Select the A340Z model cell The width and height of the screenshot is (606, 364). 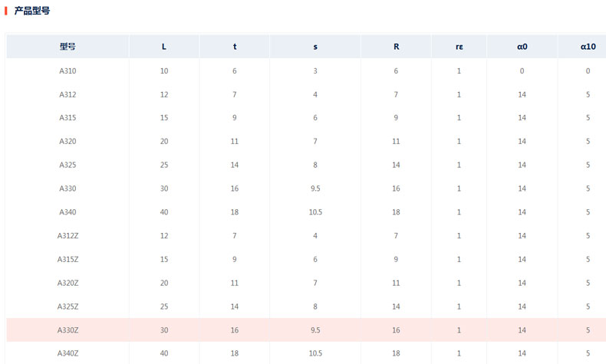(x=68, y=353)
